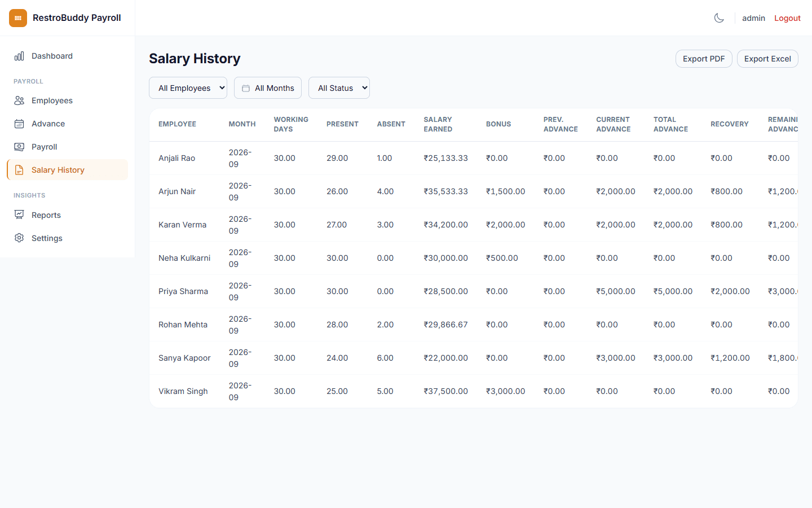Click employee name Sanya Kapoor
Viewport: 812px width, 508px height.
tap(184, 358)
